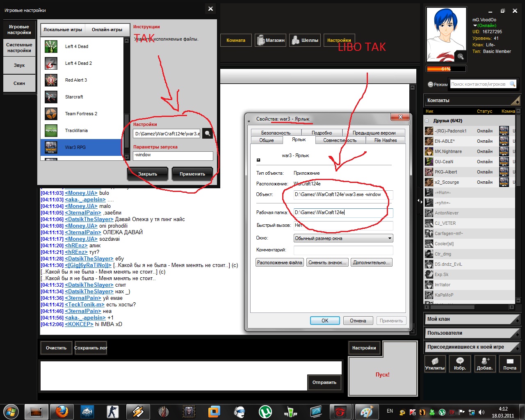
Task: Click the room icon next to MK.Nightmare
Action: (x=504, y=151)
